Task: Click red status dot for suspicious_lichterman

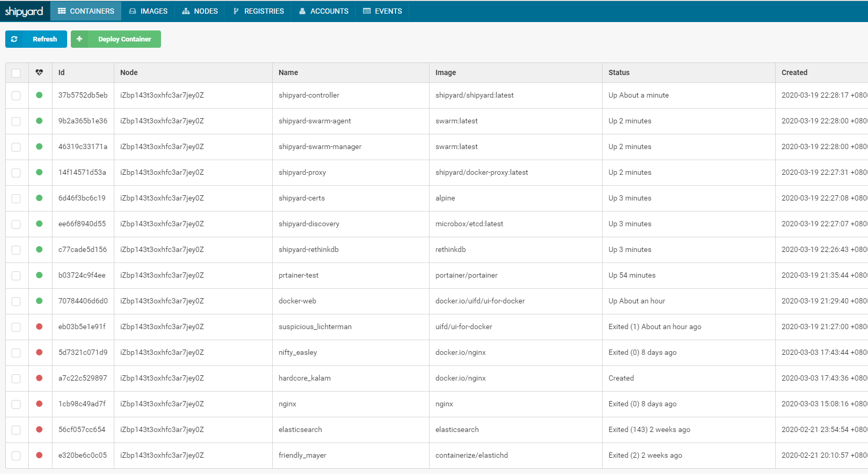Action: (39, 326)
